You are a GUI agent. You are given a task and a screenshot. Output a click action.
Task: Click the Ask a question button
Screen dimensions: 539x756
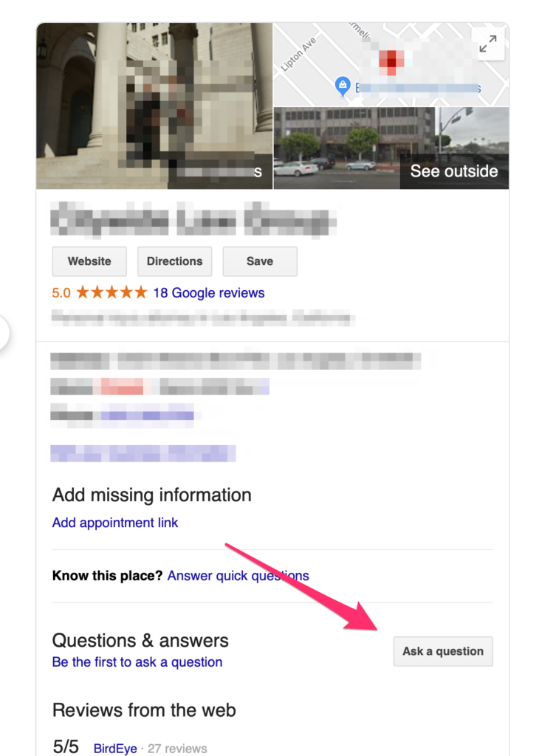coord(443,651)
